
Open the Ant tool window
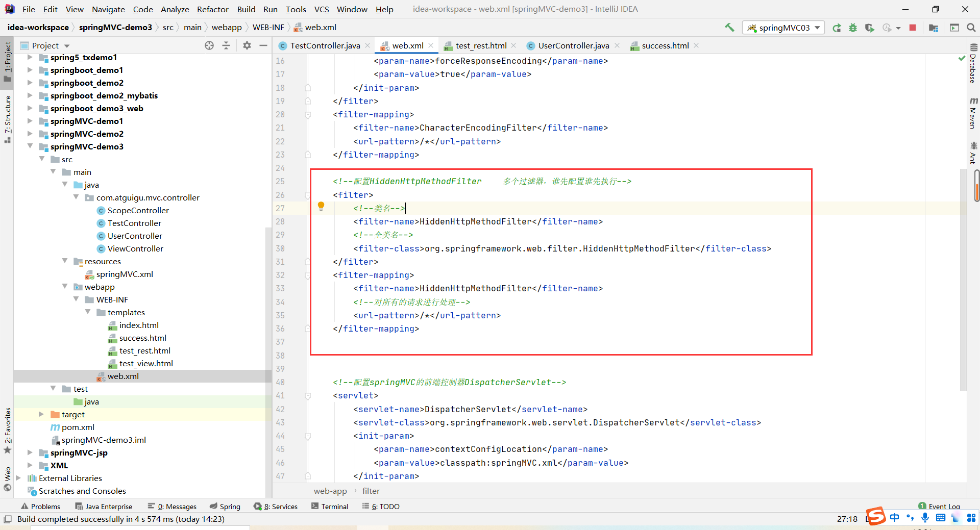click(973, 153)
